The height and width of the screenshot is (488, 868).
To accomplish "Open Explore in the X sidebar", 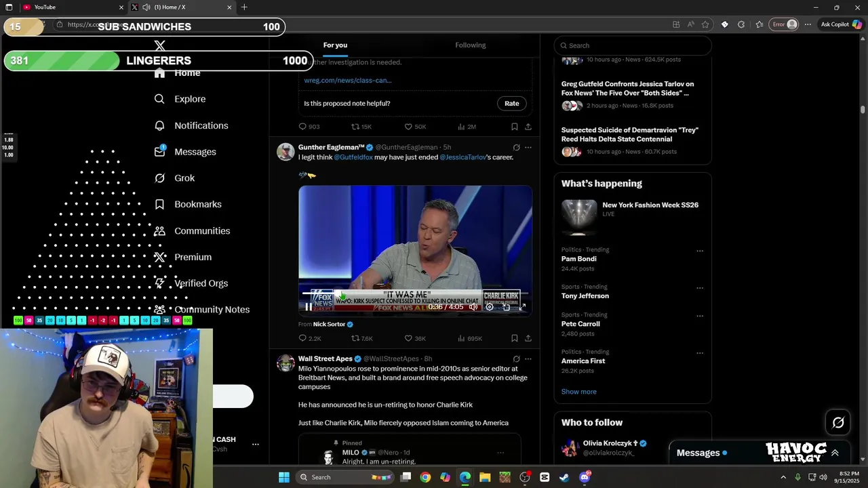I will pos(180,99).
